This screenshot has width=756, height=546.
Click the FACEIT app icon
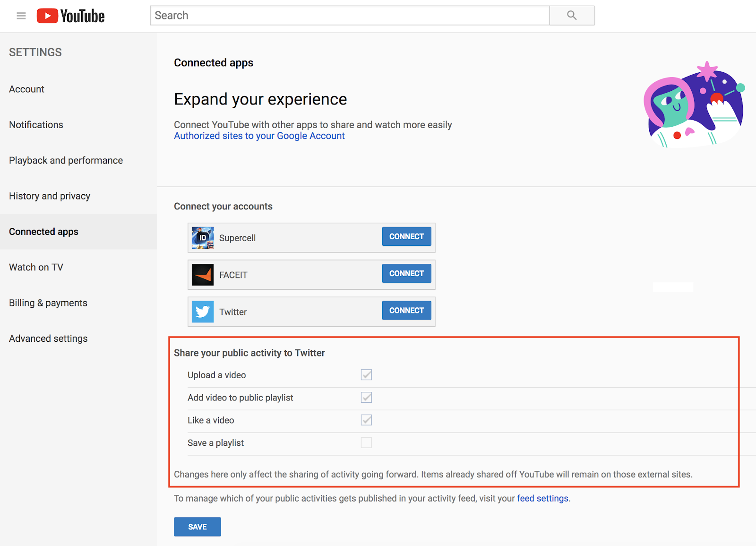point(202,275)
